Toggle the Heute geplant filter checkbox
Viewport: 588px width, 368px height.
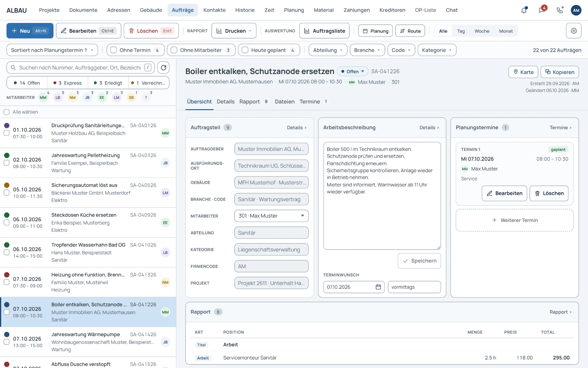[245, 50]
